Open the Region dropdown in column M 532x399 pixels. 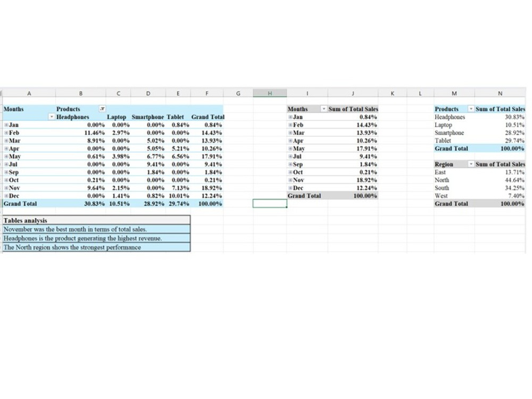(471, 164)
